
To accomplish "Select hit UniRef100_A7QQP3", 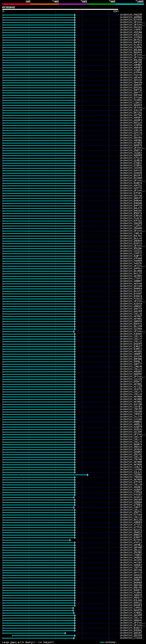I will pyautogui.click(x=131, y=70).
